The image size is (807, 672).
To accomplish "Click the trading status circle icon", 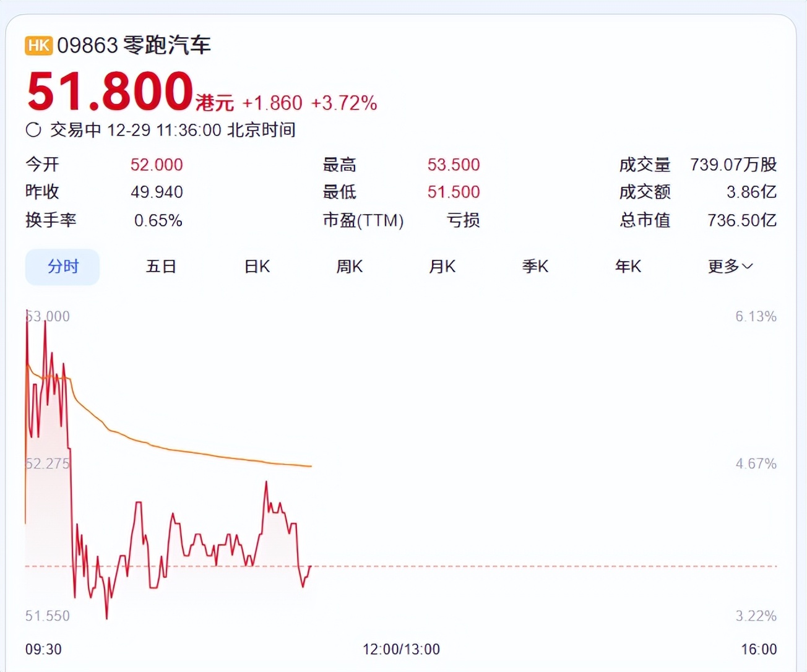I will [33, 130].
